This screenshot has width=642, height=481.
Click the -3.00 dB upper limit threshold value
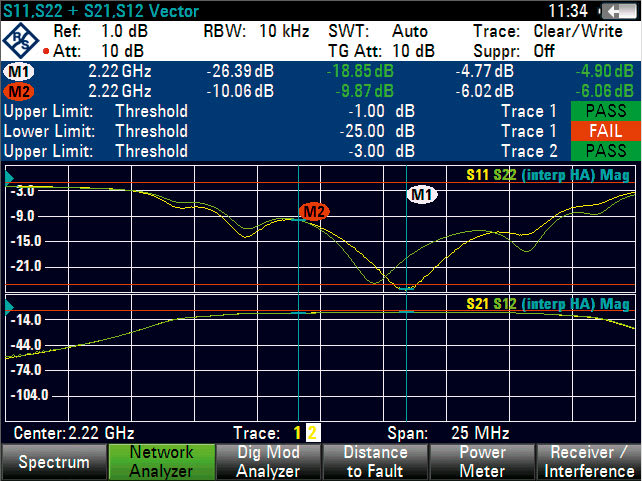[x=382, y=151]
